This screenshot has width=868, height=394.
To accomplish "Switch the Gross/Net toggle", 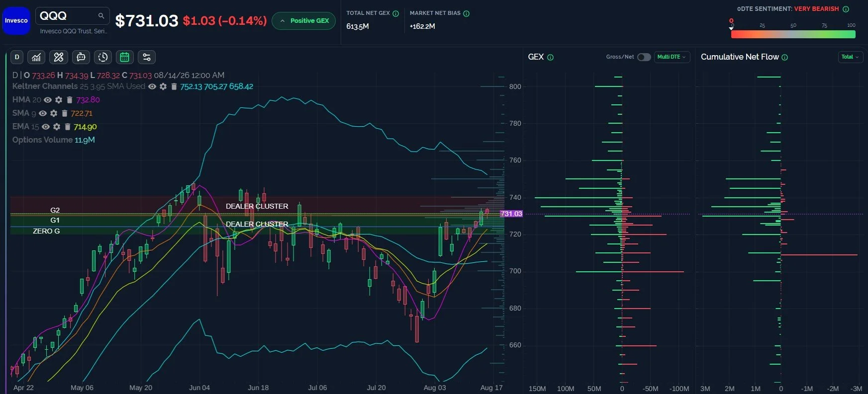I will pyautogui.click(x=644, y=57).
